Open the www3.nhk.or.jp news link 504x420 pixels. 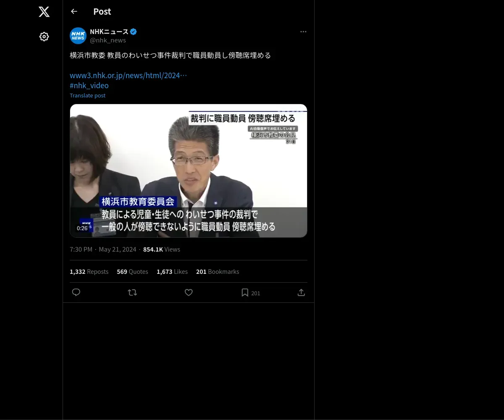coord(128,75)
